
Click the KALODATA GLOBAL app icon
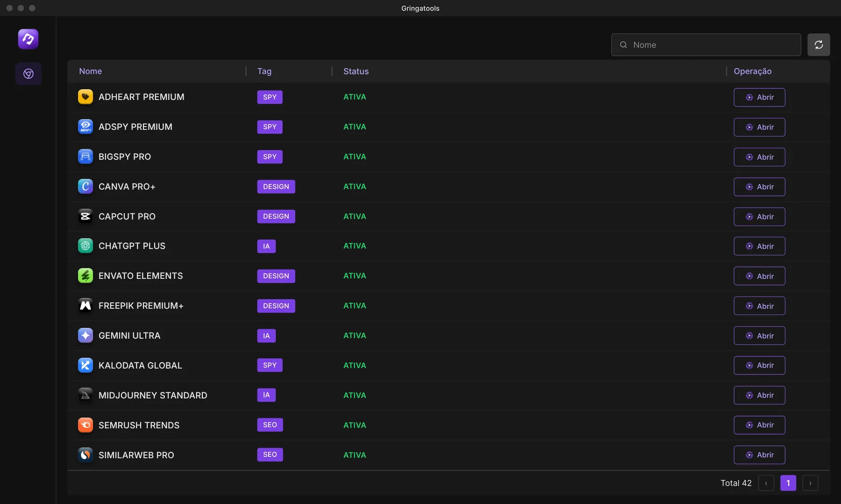pos(86,365)
